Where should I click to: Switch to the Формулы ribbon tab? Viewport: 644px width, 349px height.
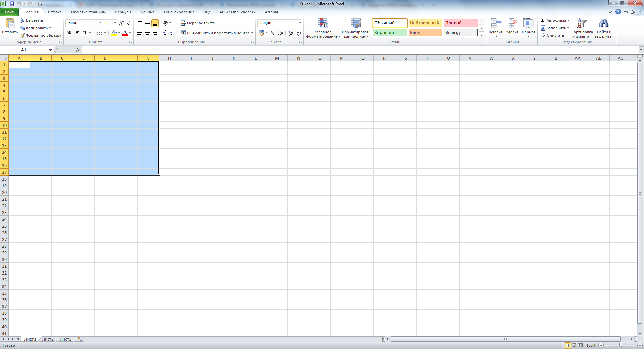coord(123,12)
